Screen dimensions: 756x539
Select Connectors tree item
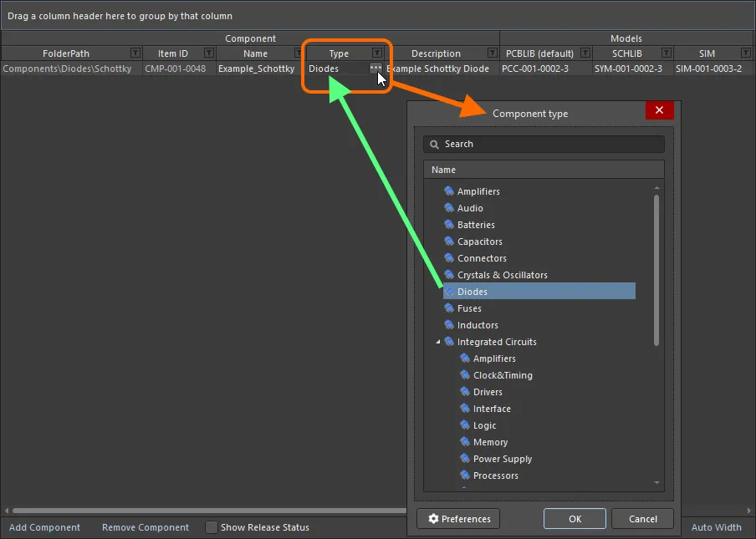click(482, 258)
